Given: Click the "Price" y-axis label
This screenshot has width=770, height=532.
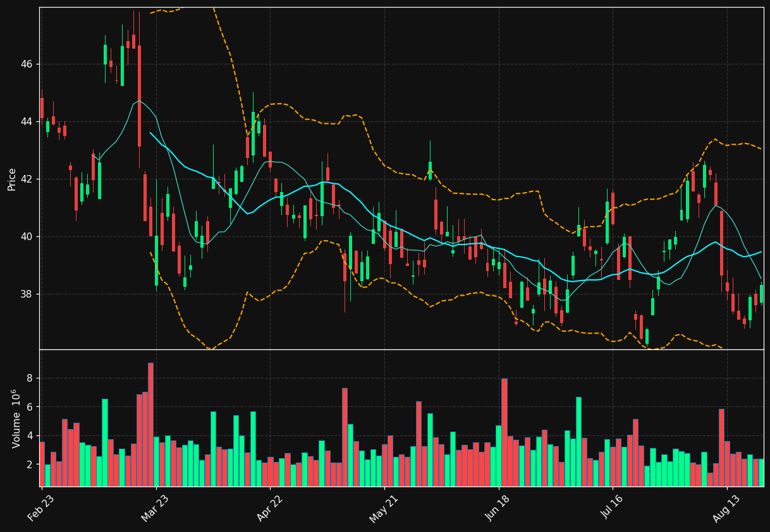Looking at the screenshot, I should coord(12,179).
